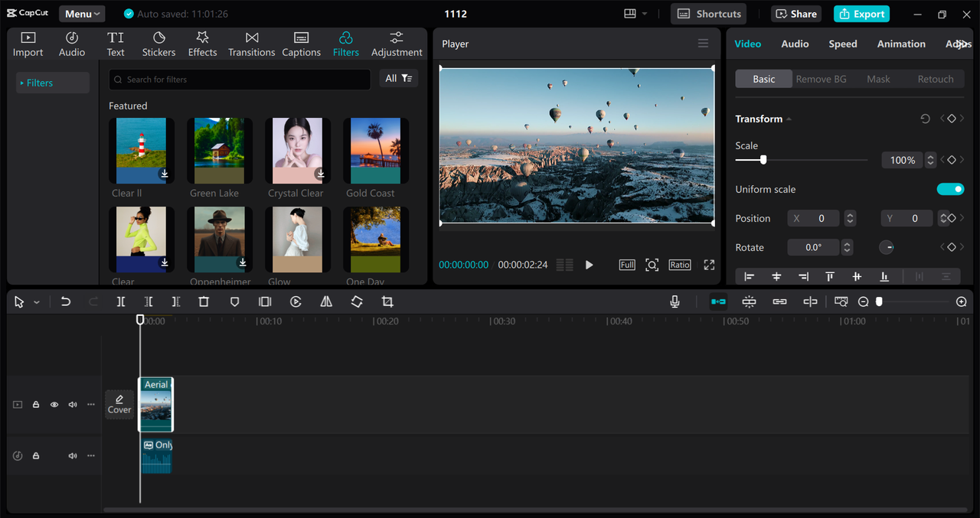The image size is (980, 518).
Task: Click the Ratio button in player
Action: click(680, 265)
